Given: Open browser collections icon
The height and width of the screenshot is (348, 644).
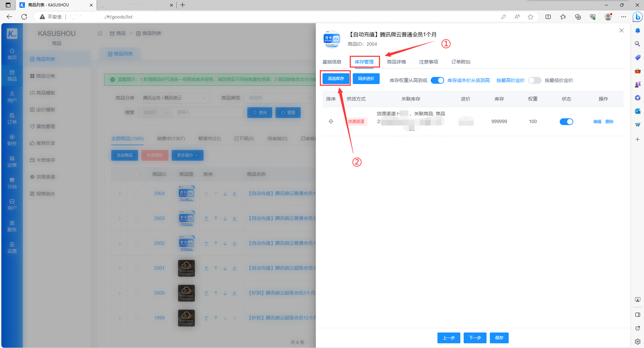Looking at the screenshot, I should (x=578, y=17).
